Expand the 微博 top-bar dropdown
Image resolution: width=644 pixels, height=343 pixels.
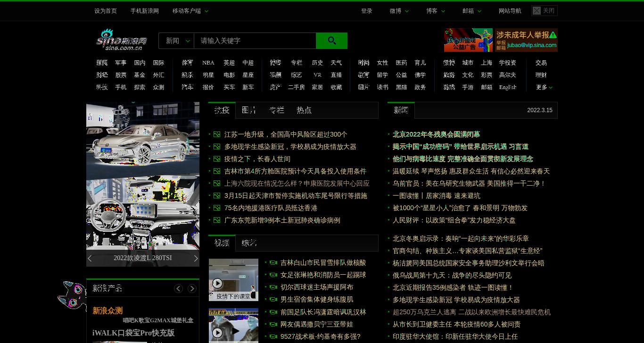[399, 11]
